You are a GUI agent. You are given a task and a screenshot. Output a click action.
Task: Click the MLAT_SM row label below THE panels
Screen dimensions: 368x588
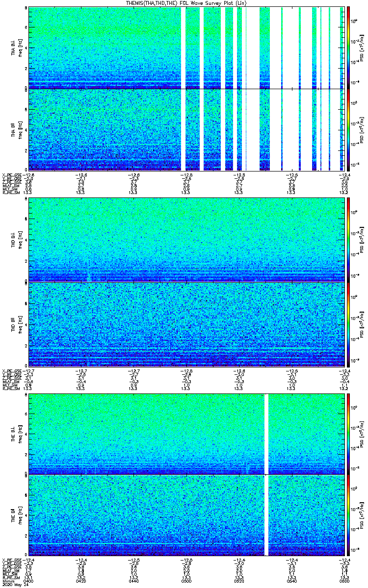pyautogui.click(x=10, y=571)
